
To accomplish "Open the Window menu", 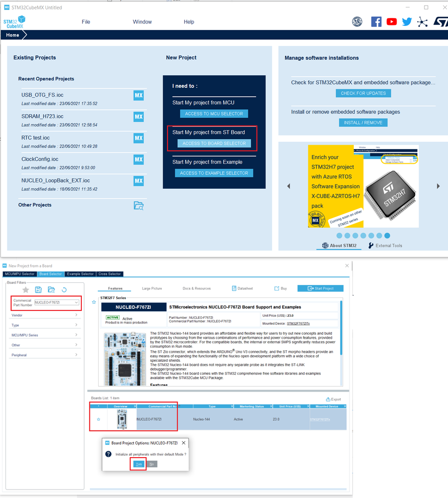I will (142, 22).
